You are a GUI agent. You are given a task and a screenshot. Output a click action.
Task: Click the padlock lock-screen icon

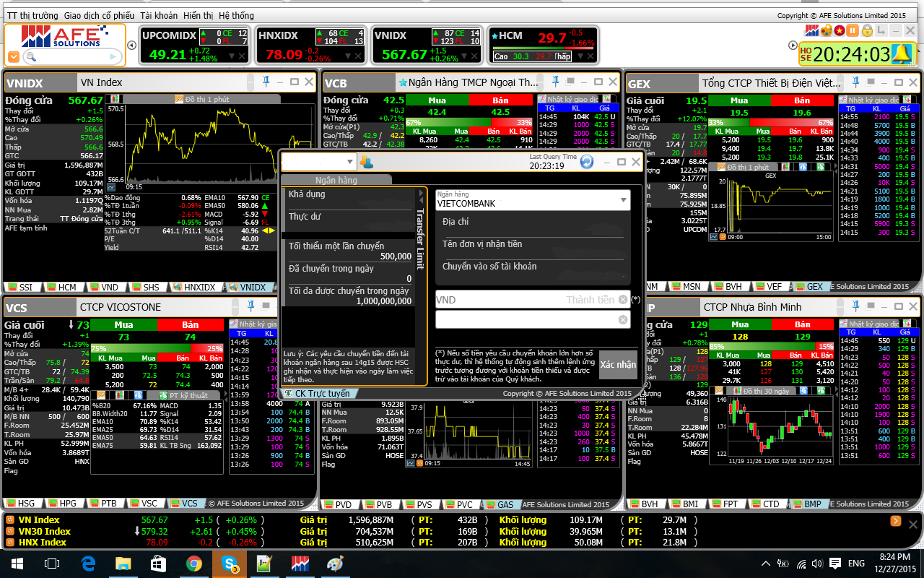click(x=867, y=30)
